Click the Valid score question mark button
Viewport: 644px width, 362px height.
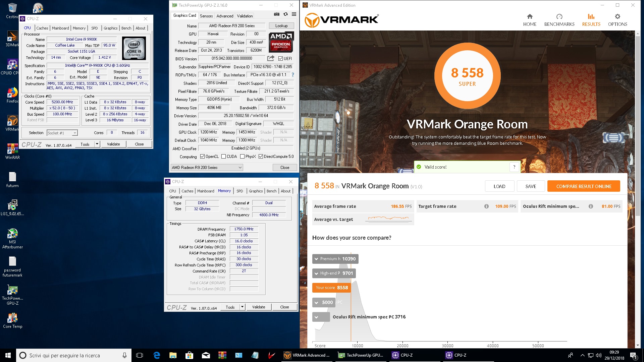[514, 167]
